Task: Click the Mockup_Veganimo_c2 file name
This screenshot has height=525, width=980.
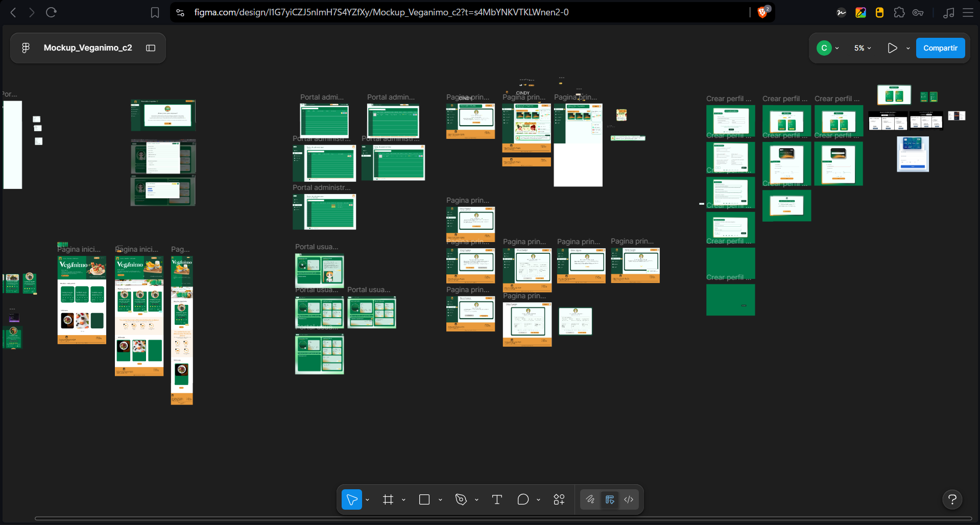Action: pyautogui.click(x=88, y=48)
